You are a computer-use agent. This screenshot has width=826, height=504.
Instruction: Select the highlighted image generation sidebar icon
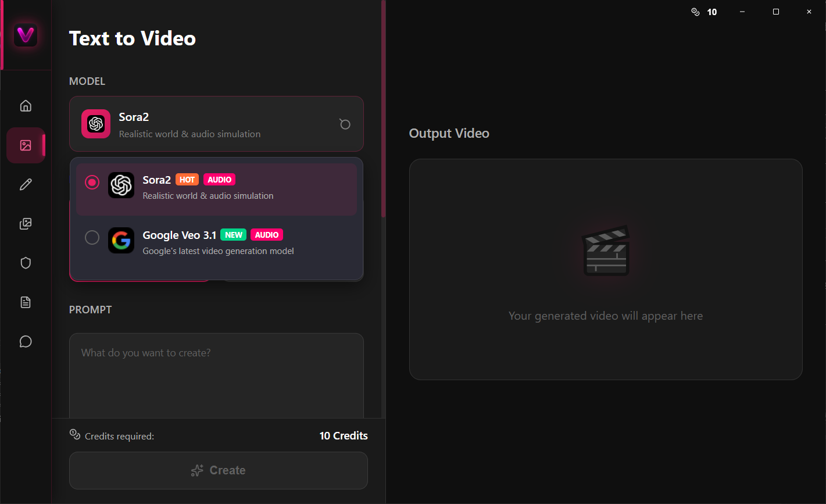26,145
